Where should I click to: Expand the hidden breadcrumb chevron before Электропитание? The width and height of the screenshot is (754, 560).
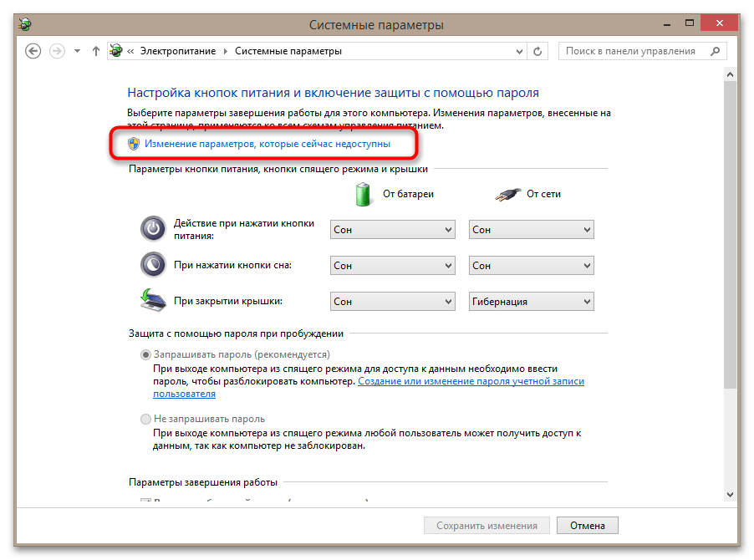point(130,52)
